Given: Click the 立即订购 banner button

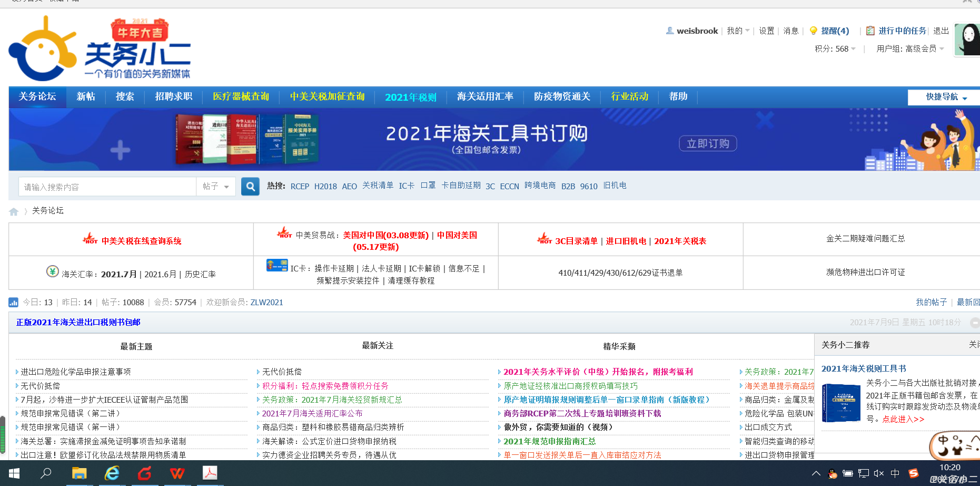Looking at the screenshot, I should (708, 143).
